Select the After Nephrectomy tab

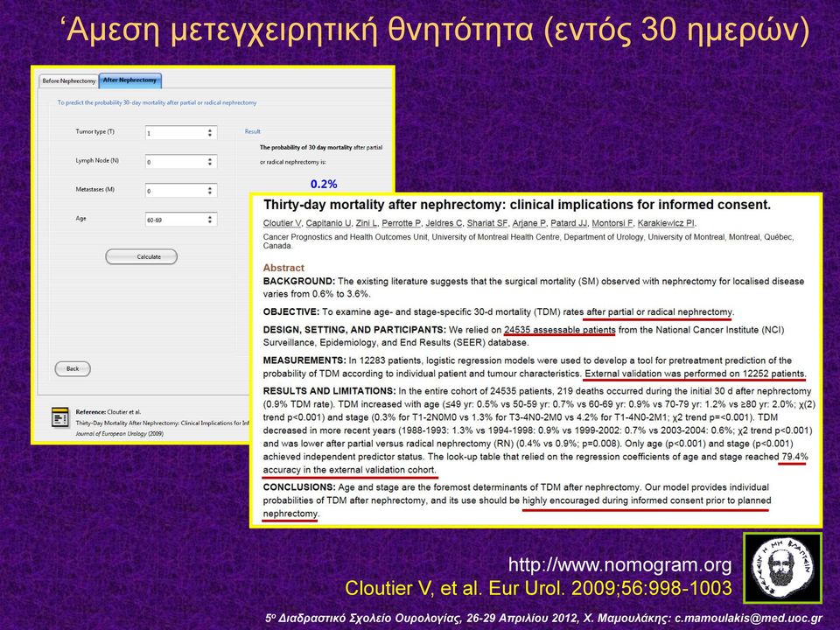(129, 80)
